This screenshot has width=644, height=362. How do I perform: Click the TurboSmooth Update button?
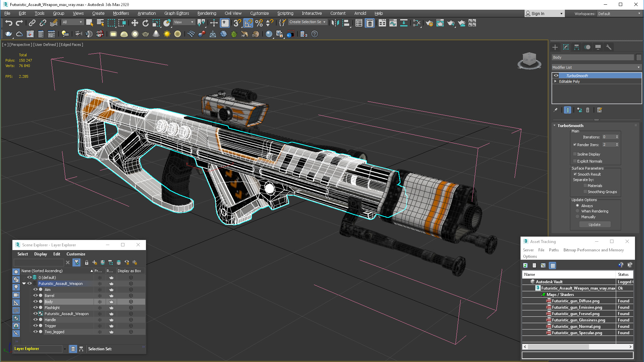tap(595, 225)
